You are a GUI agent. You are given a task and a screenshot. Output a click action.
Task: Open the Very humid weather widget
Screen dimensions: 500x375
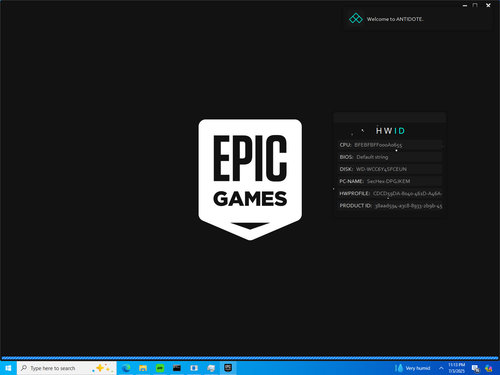(413, 368)
